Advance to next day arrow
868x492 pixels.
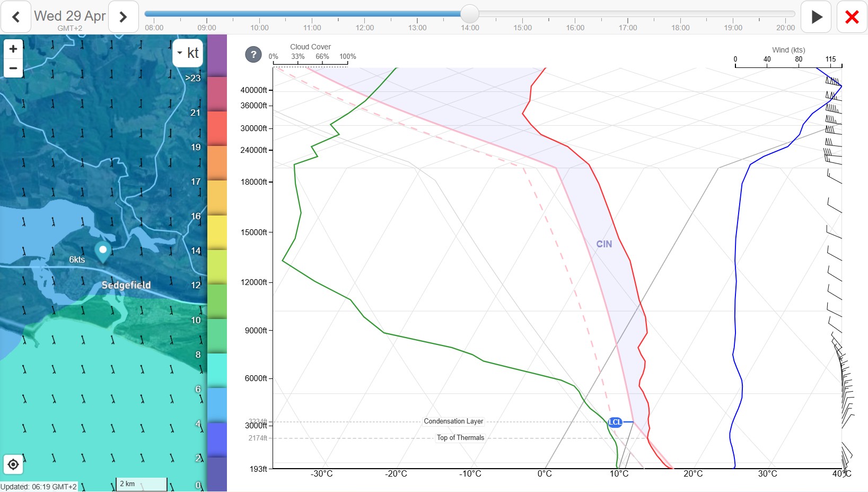123,17
